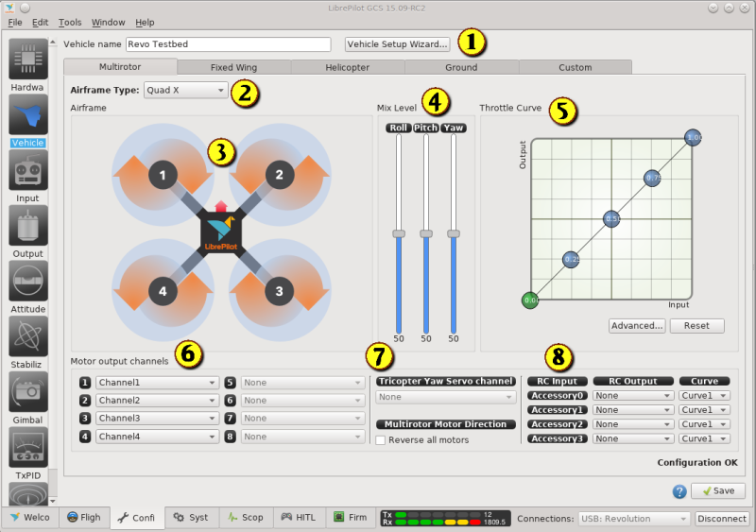This screenshot has width=756, height=532.
Task: Click the blue help question icon
Action: pos(679,491)
